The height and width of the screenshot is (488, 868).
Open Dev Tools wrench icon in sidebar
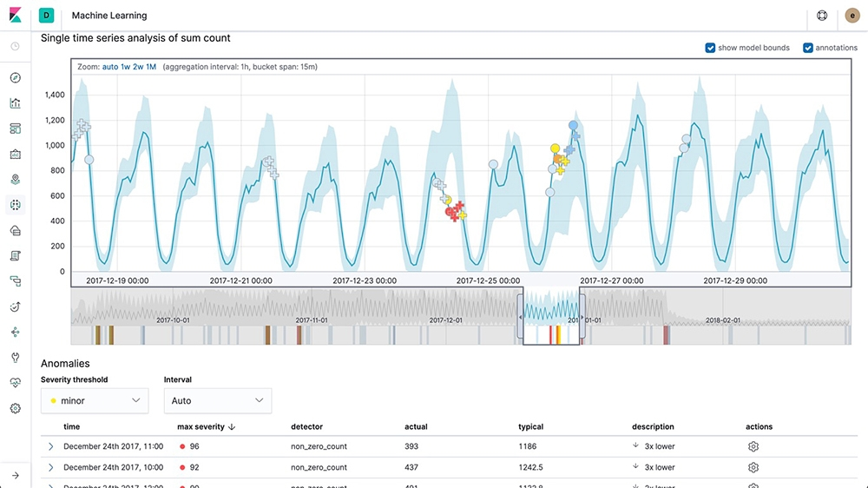[16, 357]
